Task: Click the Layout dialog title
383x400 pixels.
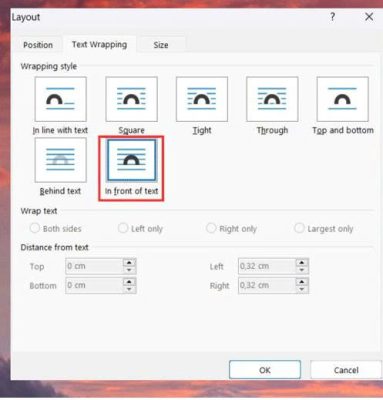Action: [26, 17]
